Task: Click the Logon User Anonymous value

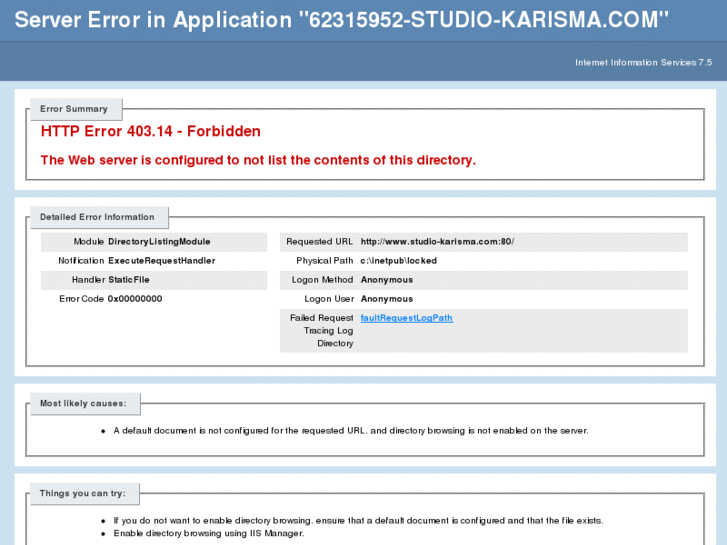Action: [387, 299]
